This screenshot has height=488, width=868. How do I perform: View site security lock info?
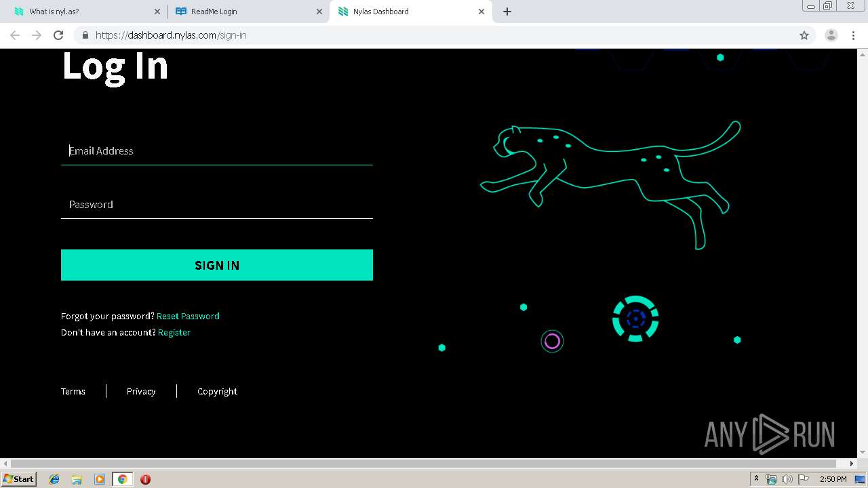85,35
